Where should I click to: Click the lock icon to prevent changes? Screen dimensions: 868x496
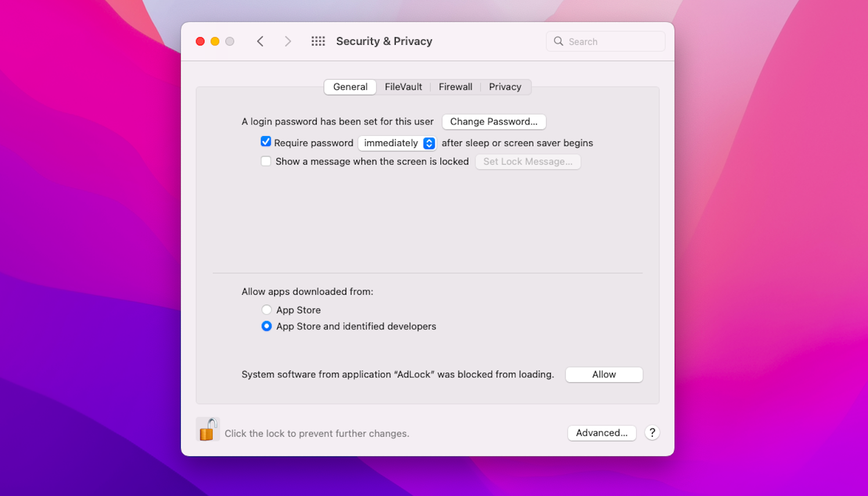point(208,430)
